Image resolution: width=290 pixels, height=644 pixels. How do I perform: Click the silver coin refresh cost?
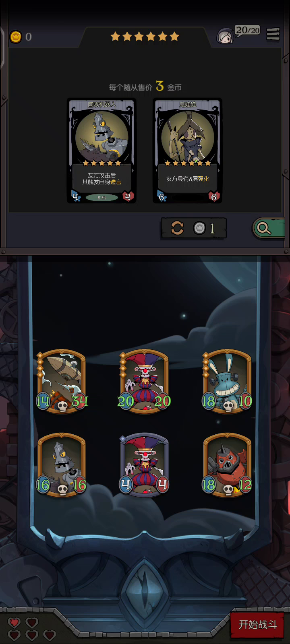click(x=204, y=228)
